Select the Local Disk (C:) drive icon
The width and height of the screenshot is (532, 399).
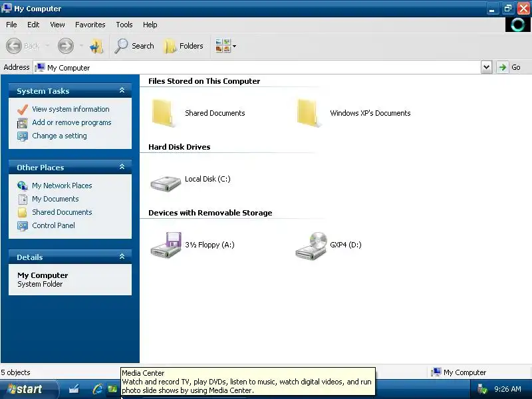tap(166, 184)
